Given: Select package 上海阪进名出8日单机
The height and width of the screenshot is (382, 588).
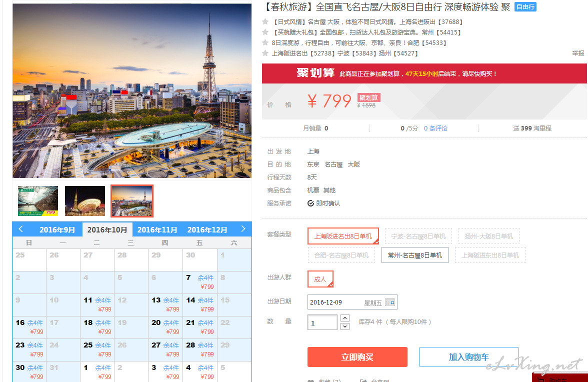Looking at the screenshot, I should coord(343,236).
